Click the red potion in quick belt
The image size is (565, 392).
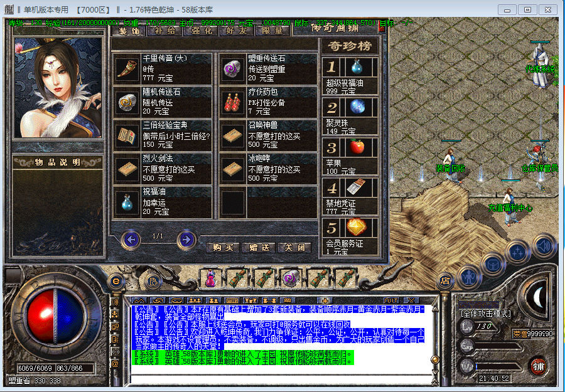[211, 277]
